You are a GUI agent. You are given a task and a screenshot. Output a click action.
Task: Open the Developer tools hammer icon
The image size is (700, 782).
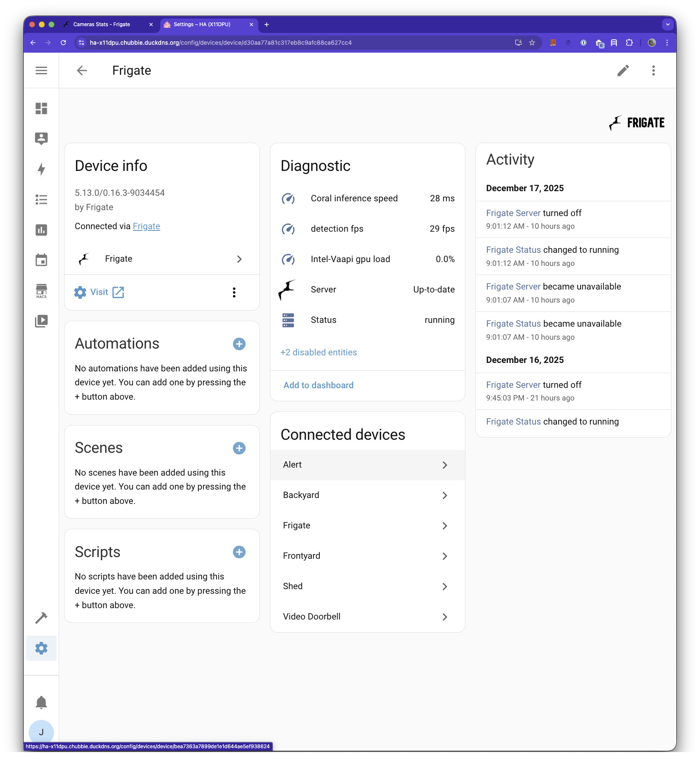coord(41,618)
